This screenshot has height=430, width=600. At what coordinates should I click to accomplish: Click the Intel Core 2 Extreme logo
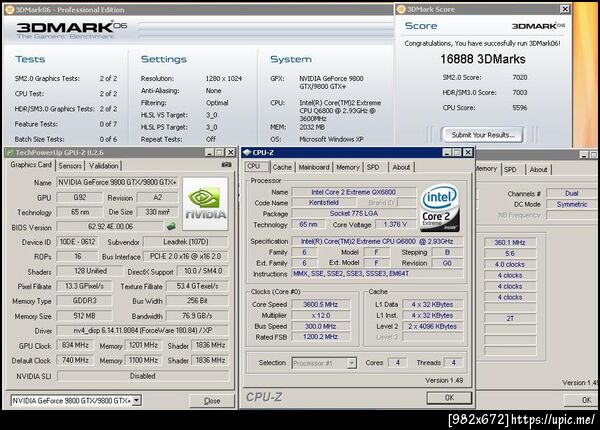click(440, 208)
